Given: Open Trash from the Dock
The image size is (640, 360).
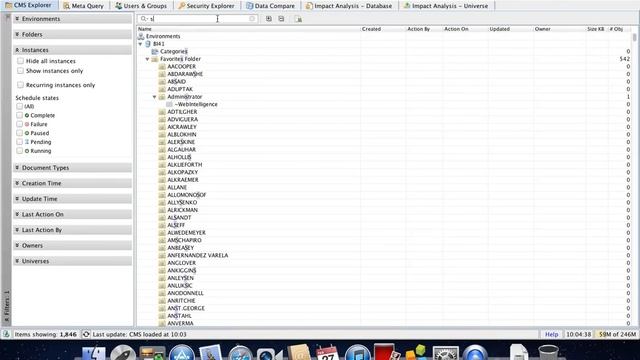Looking at the screenshot, I should click(548, 353).
